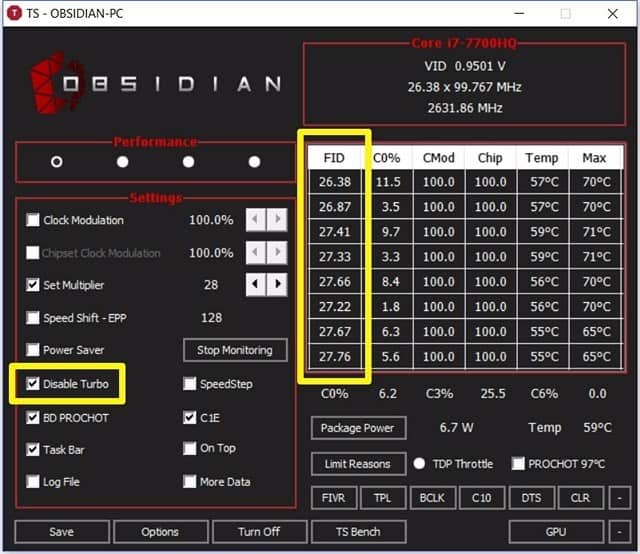Screen dimensions: 640x554
Task: Uncheck the C1E checkbox
Action: 190,418
